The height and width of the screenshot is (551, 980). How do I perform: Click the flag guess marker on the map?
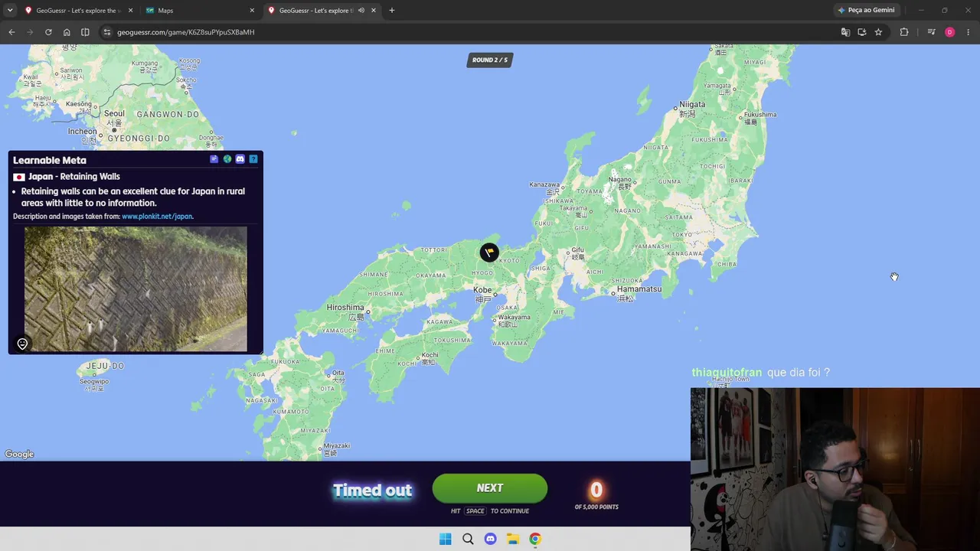489,252
